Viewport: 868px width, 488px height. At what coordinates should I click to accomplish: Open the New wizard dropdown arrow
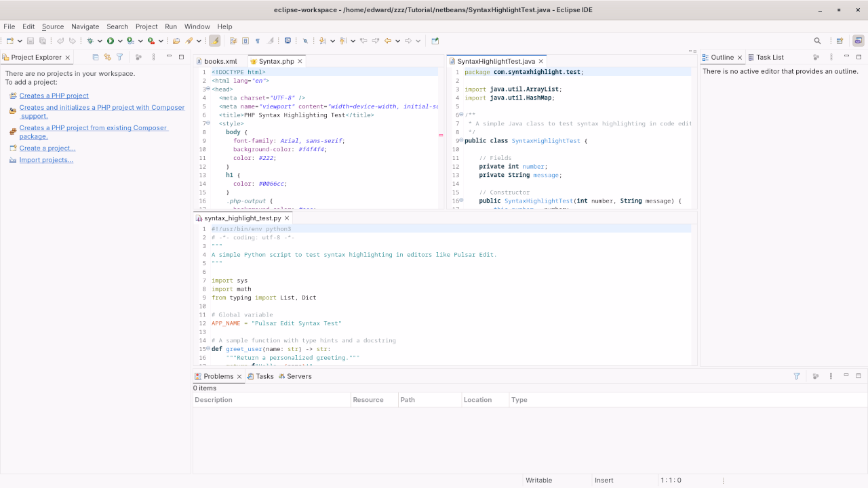pos(20,41)
